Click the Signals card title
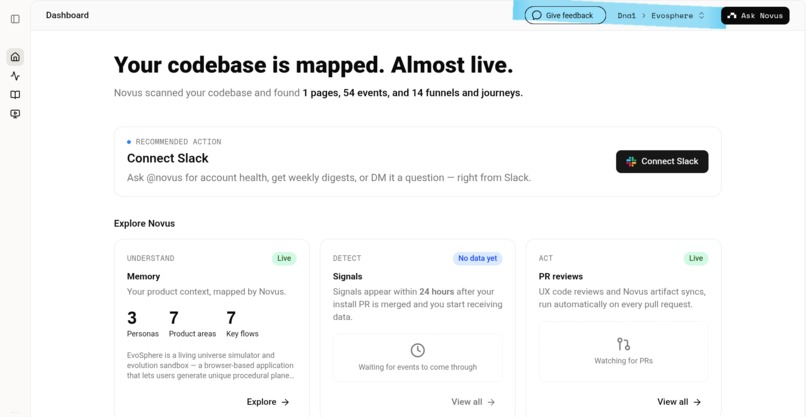 [x=347, y=276]
